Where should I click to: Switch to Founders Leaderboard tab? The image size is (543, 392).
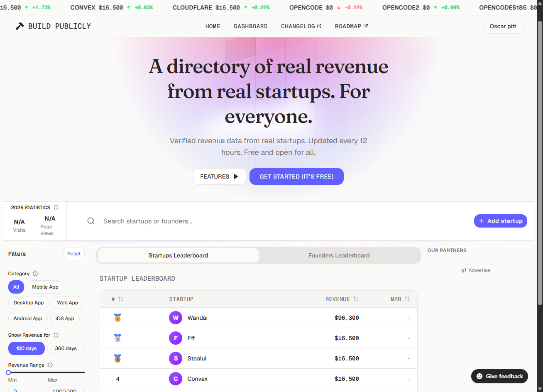(339, 255)
